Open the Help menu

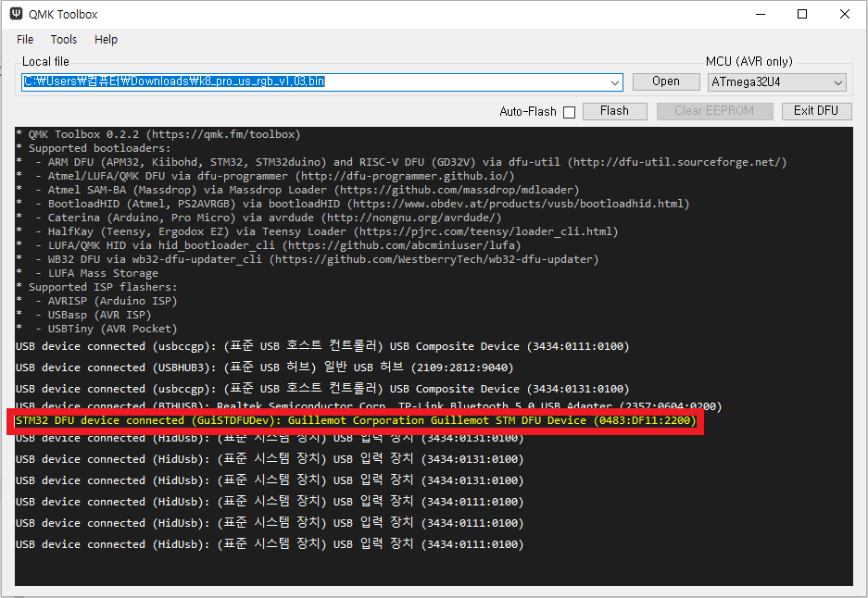pyautogui.click(x=106, y=39)
